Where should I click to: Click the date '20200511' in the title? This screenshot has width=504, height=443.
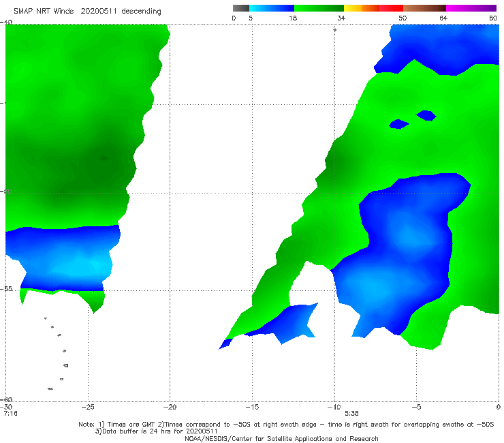click(99, 11)
